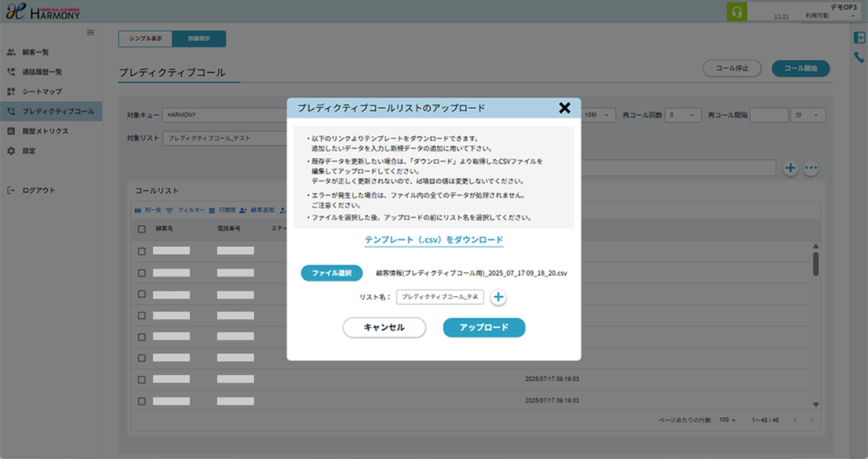Click the plus icon beside リスト名 field

498,297
